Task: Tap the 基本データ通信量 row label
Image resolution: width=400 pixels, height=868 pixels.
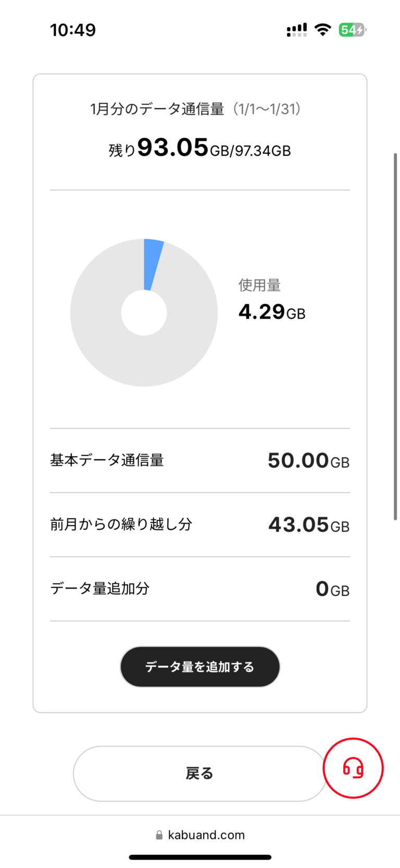Action: pyautogui.click(x=107, y=460)
